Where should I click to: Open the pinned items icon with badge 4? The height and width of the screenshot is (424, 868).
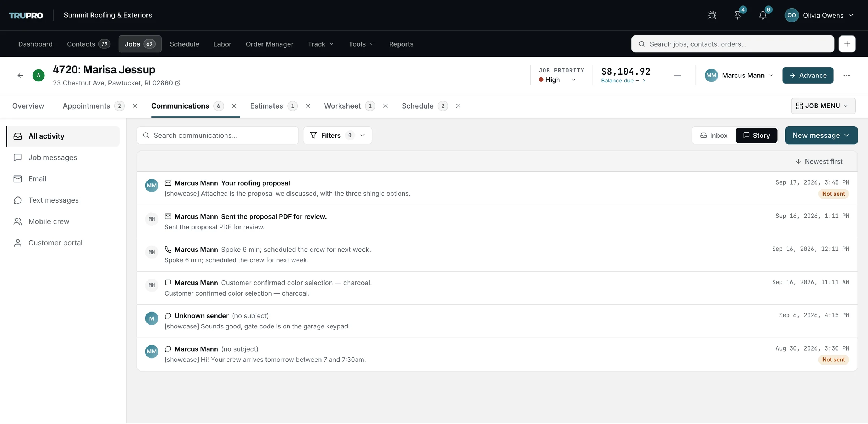(737, 15)
